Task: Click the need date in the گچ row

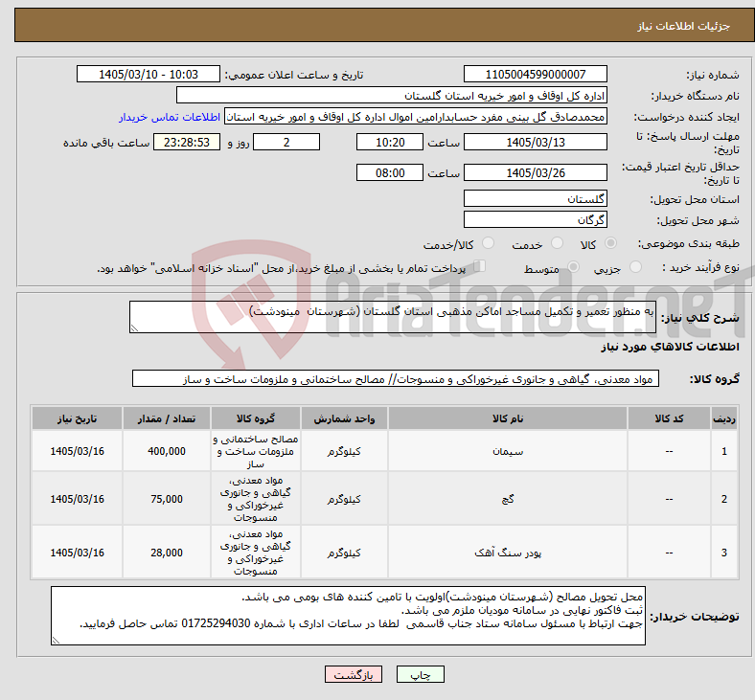Action: tap(77, 499)
